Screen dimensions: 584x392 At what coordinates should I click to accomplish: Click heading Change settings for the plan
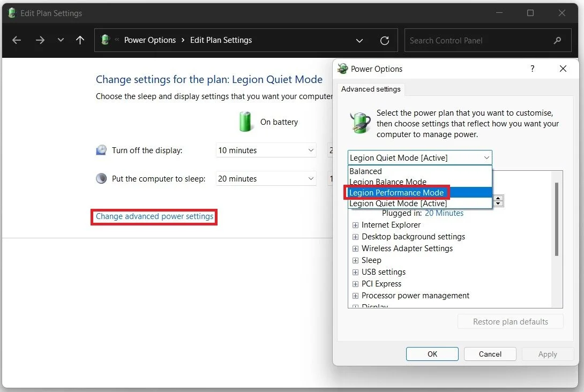(x=209, y=79)
